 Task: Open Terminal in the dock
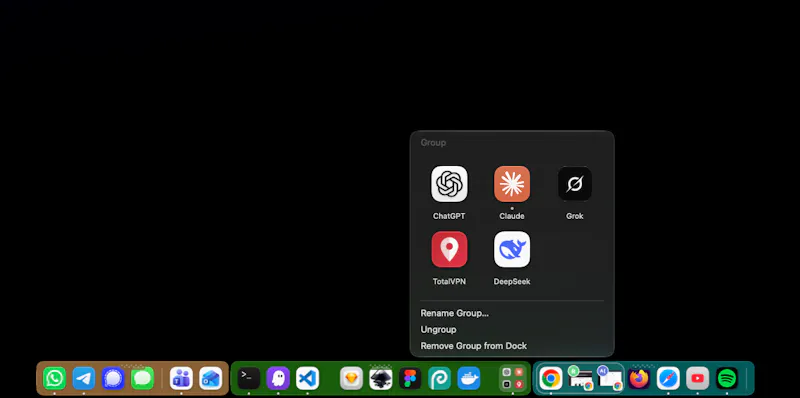[x=248, y=379]
